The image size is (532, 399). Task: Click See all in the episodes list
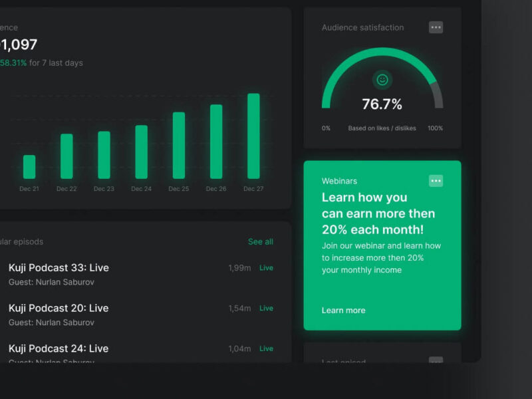260,242
